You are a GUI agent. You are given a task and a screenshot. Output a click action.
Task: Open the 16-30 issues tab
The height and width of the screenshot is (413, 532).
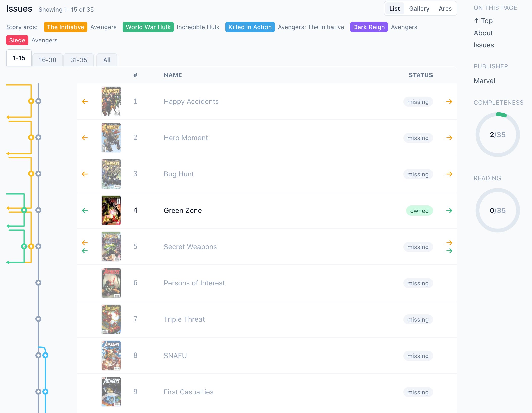click(48, 60)
